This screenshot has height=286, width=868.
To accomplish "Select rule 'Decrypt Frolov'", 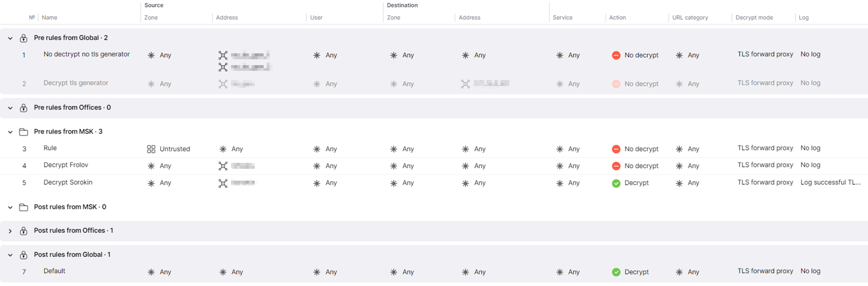I will [x=66, y=165].
